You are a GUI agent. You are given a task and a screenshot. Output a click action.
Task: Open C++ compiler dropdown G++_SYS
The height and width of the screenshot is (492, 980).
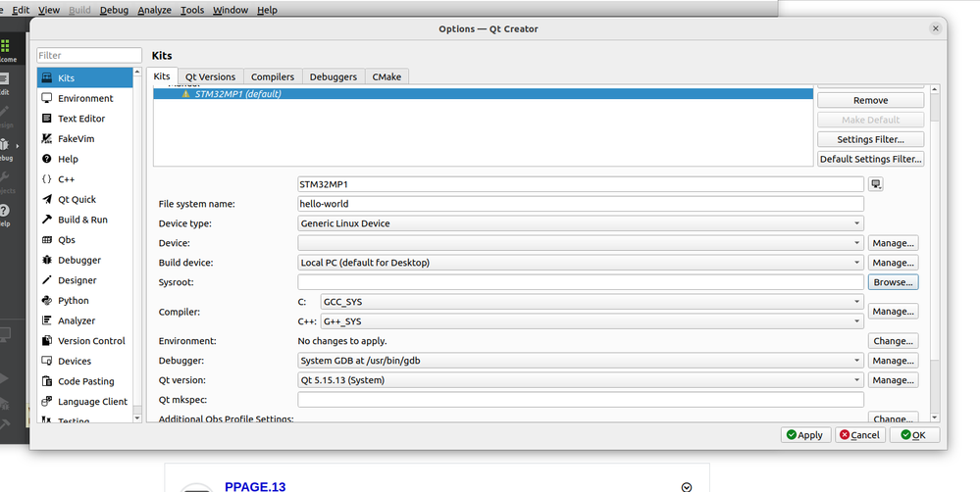click(x=592, y=321)
